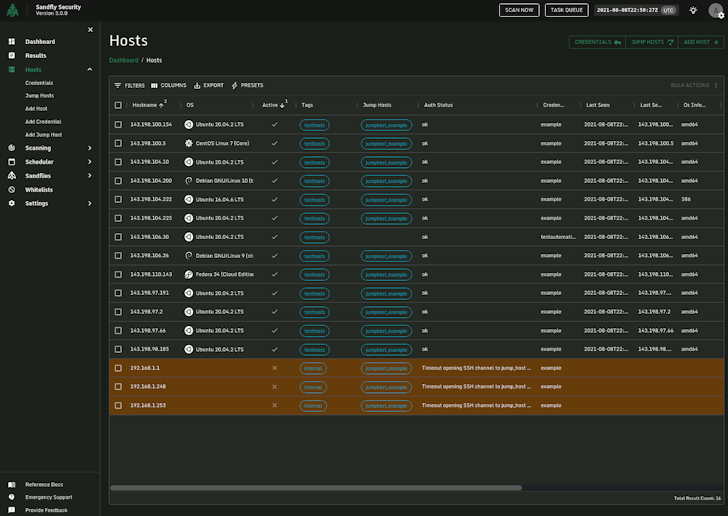Check the row for 143.198.104.222

[x=118, y=199]
